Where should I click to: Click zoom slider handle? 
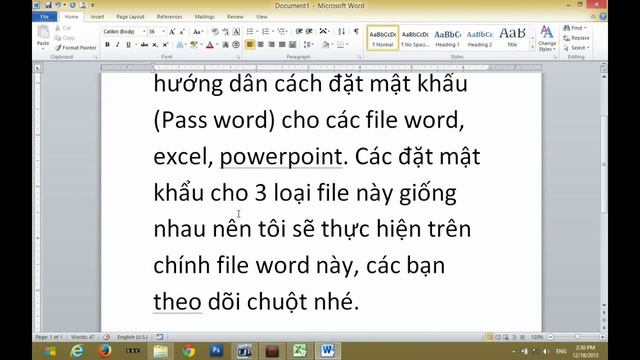click(577, 337)
